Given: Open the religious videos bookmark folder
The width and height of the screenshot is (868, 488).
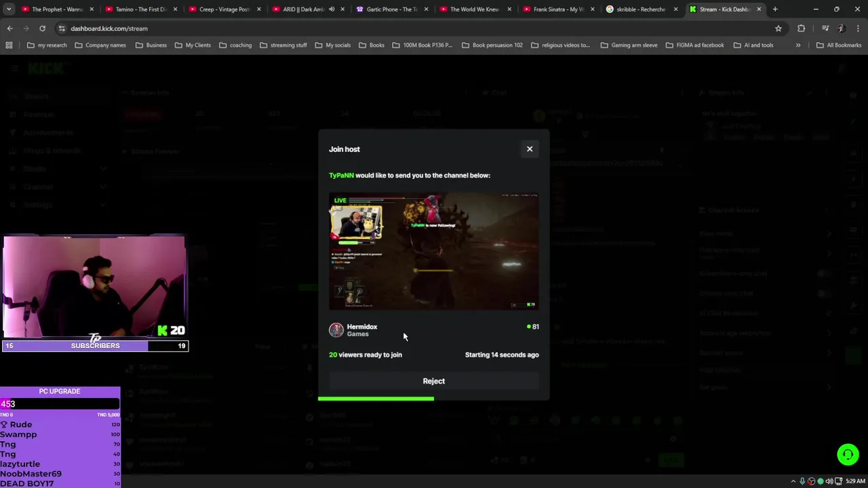Looking at the screenshot, I should 560,45.
